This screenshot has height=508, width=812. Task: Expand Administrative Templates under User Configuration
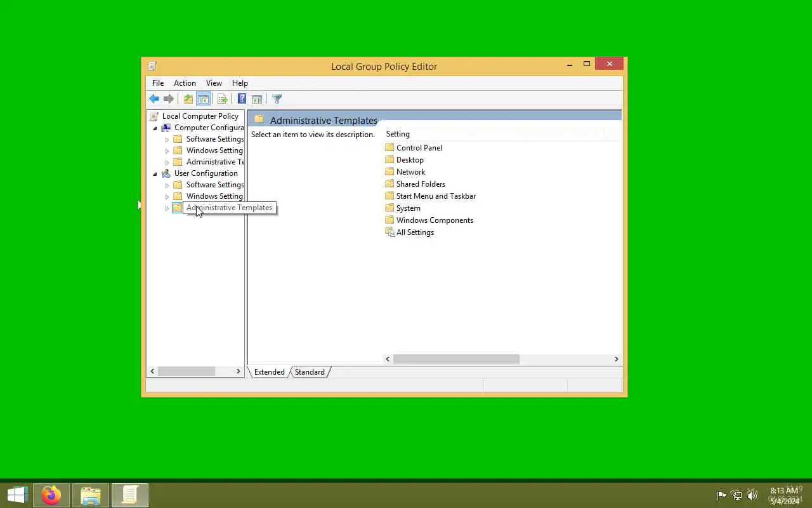[x=167, y=208]
